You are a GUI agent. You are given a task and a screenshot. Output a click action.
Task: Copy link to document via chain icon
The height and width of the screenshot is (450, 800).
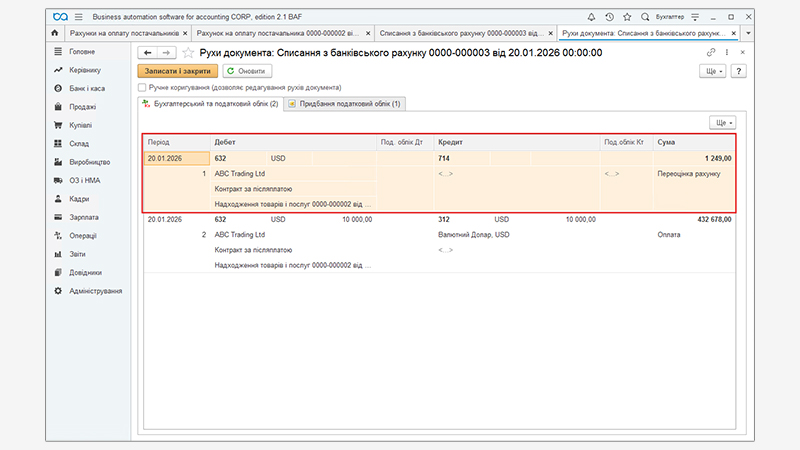coord(711,52)
